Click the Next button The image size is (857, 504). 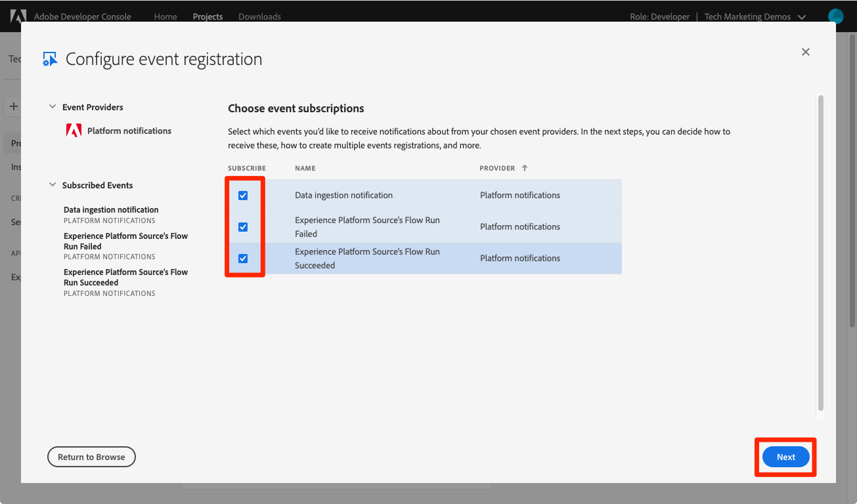tap(785, 457)
